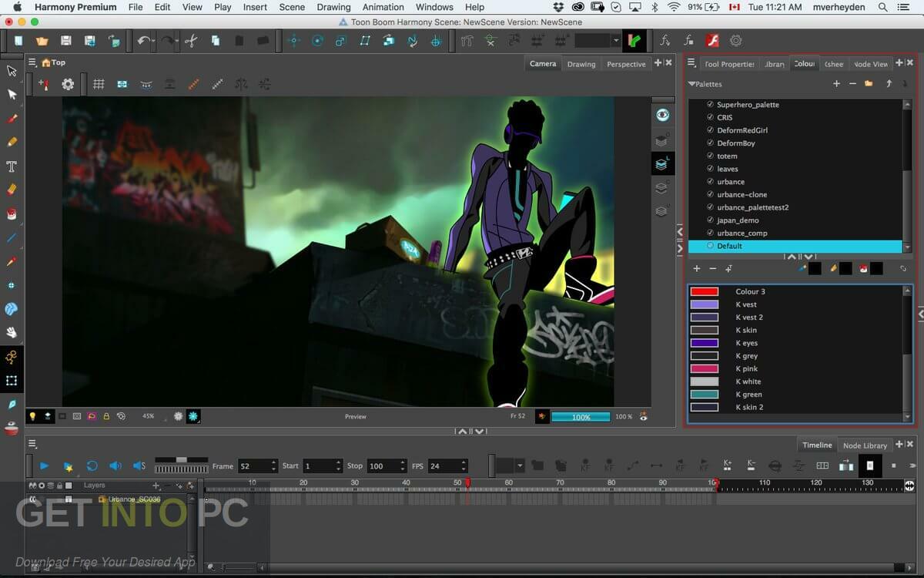Open the Undo dropdown arrow
The width and height of the screenshot is (924, 578).
pyautogui.click(x=153, y=41)
